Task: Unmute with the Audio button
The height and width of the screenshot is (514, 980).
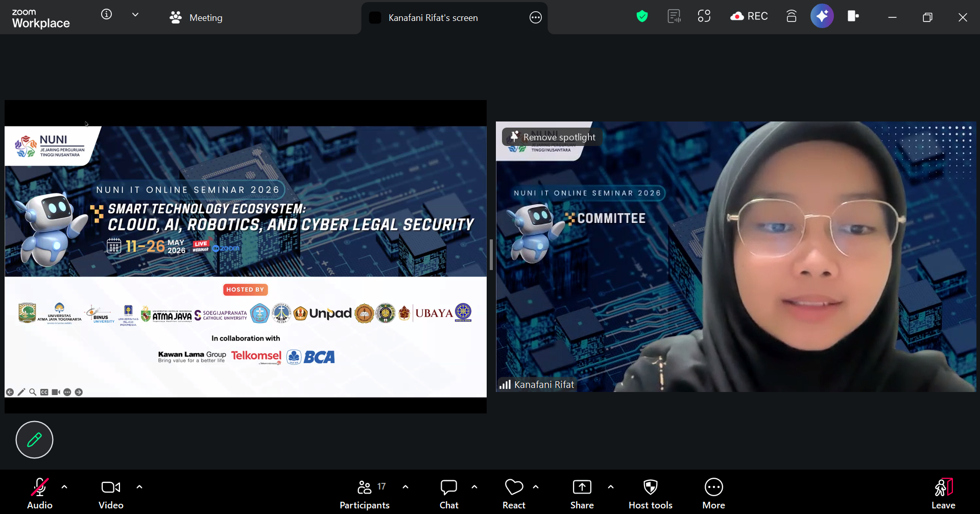Action: (39, 494)
